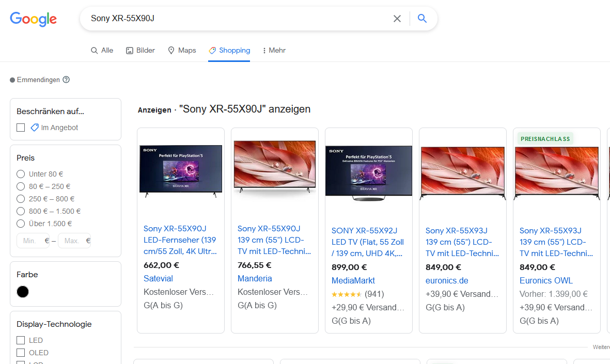Click the Emmendingen location label
Image resolution: width=610 pixels, height=364 pixels.
click(38, 80)
